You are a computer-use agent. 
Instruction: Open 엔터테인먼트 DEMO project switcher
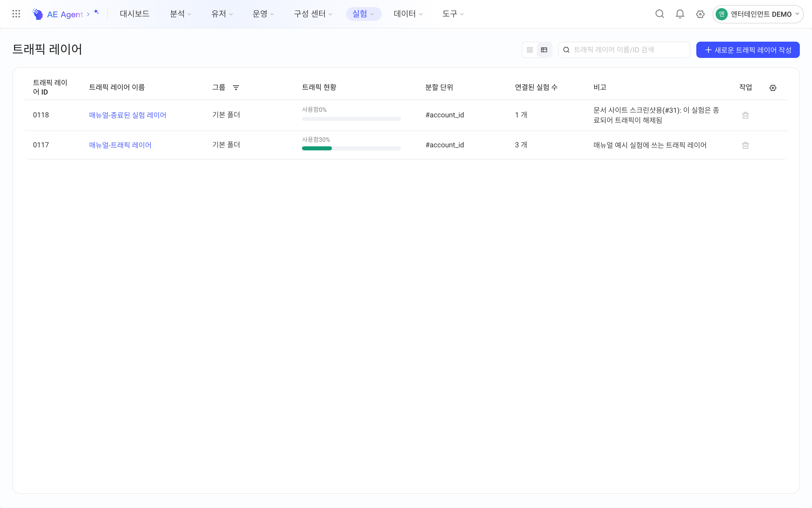758,14
